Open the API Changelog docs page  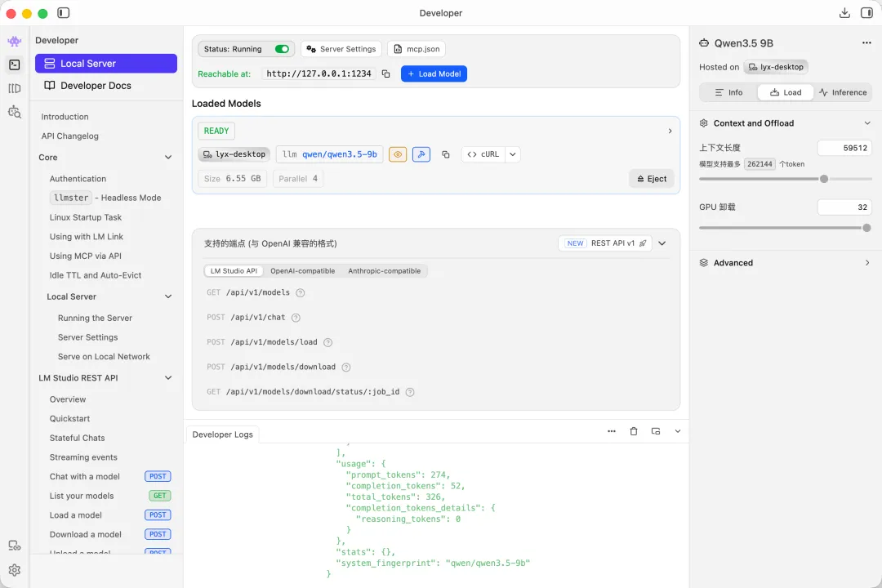[69, 136]
